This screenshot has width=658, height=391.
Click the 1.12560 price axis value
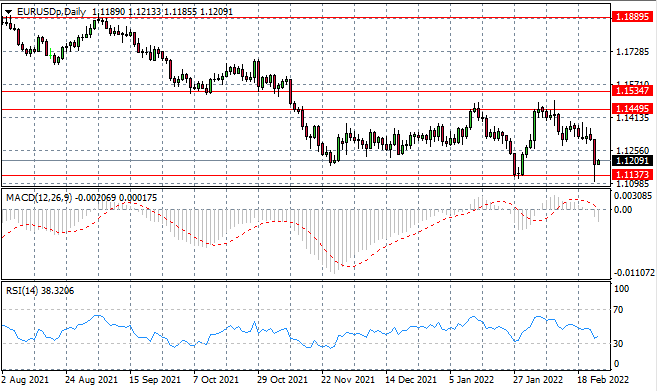click(x=632, y=150)
